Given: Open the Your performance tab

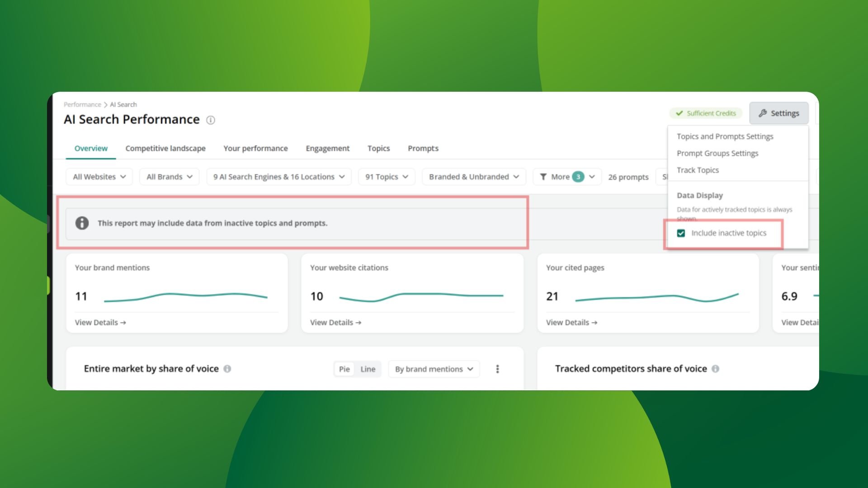Looking at the screenshot, I should click(255, 148).
